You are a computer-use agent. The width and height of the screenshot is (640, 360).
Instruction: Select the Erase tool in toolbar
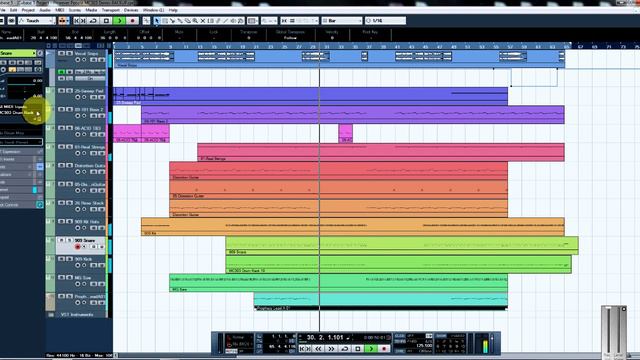(x=188, y=20)
